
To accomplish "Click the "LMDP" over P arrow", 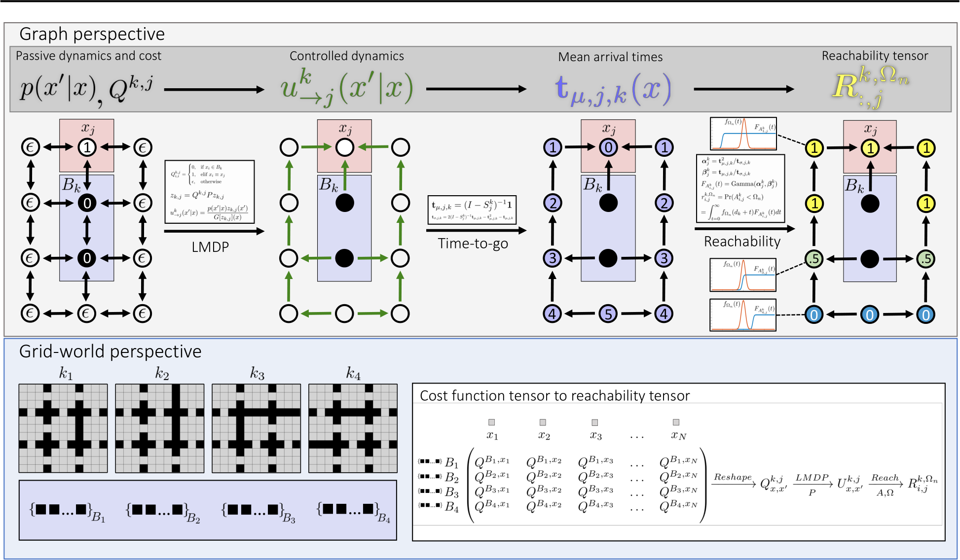I will [812, 485].
